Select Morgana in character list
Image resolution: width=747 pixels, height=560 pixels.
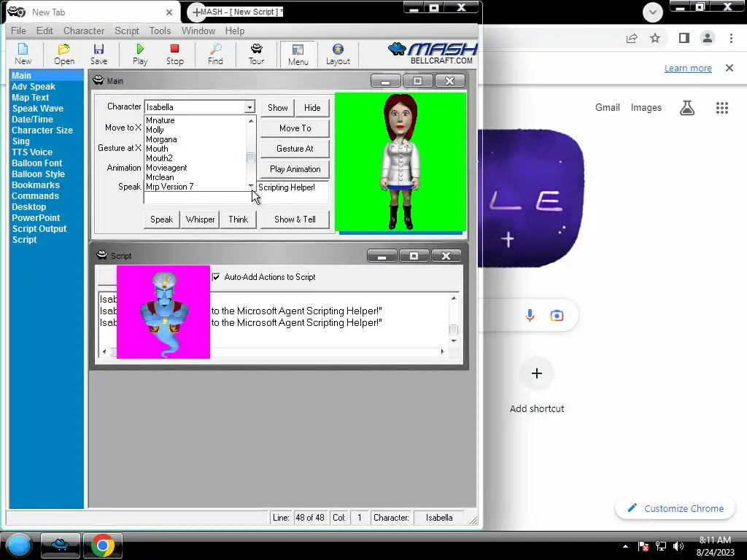pos(196,139)
